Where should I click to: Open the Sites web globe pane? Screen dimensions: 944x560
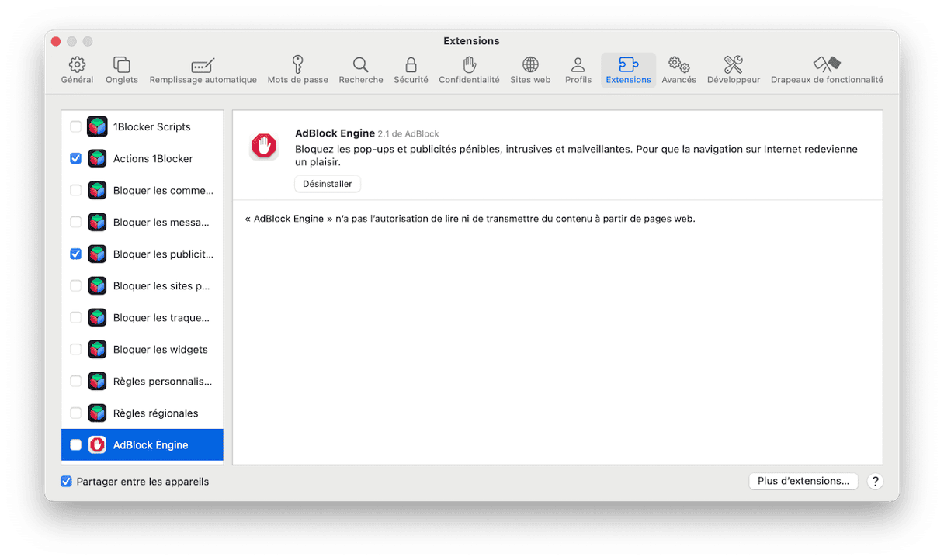pyautogui.click(x=530, y=70)
